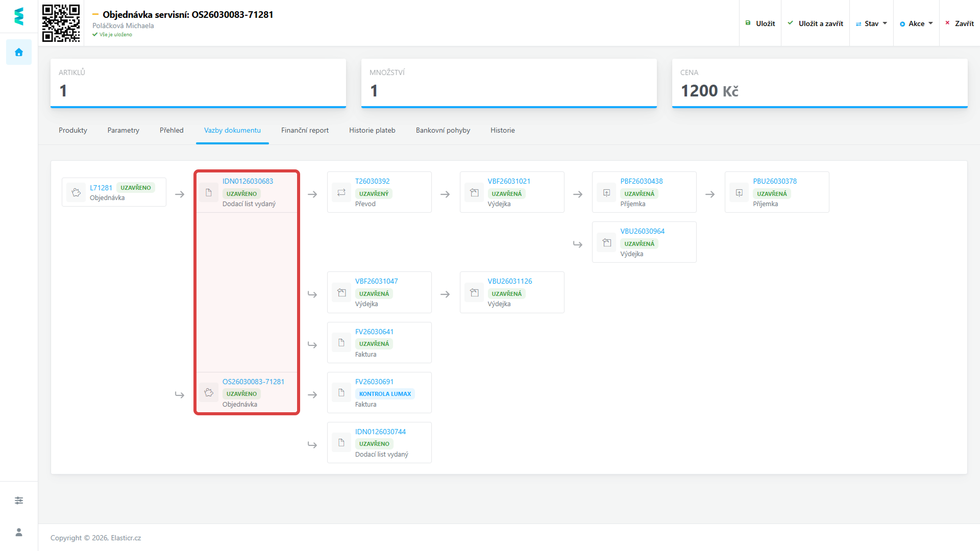Switch to the Parametry tab

(x=124, y=130)
